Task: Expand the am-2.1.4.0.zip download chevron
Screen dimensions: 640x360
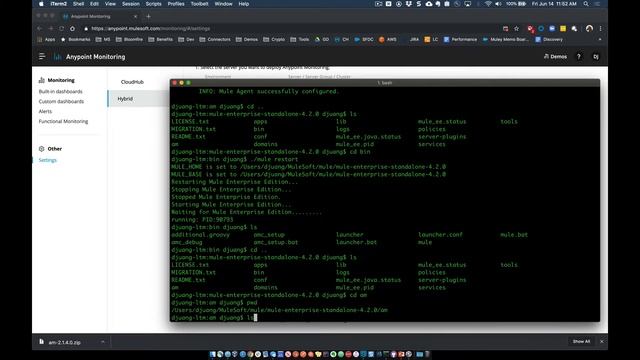Action: pyautogui.click(x=102, y=342)
